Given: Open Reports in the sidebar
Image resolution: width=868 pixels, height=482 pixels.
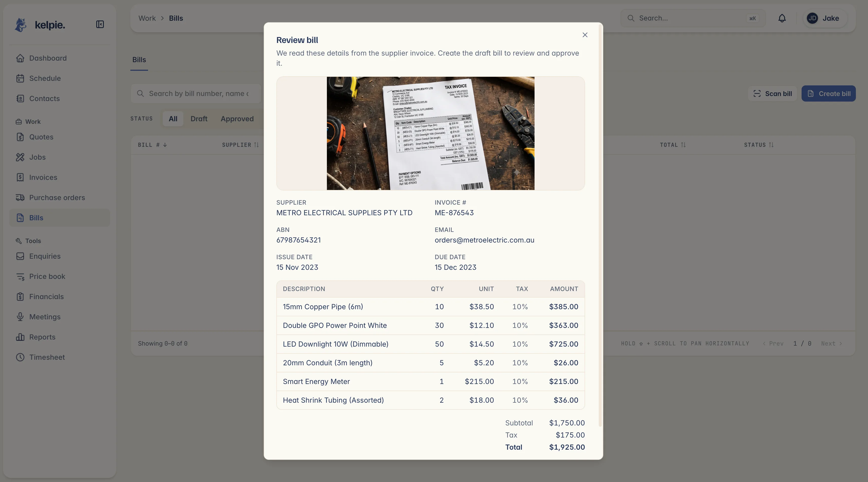Looking at the screenshot, I should click(x=60, y=337).
